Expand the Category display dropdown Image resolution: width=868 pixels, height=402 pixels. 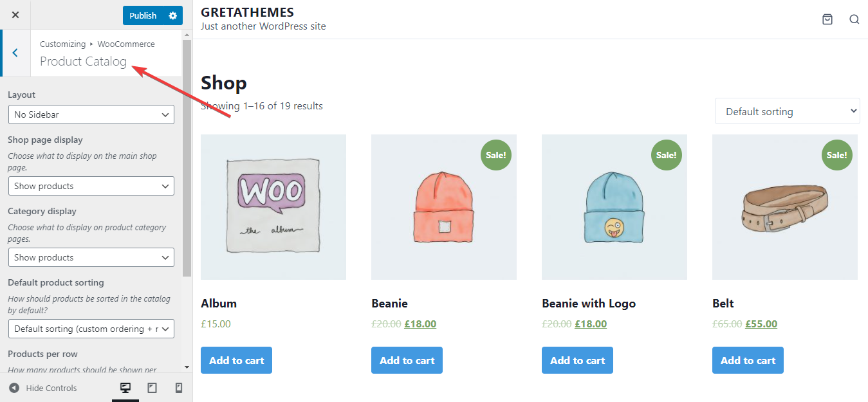point(91,257)
